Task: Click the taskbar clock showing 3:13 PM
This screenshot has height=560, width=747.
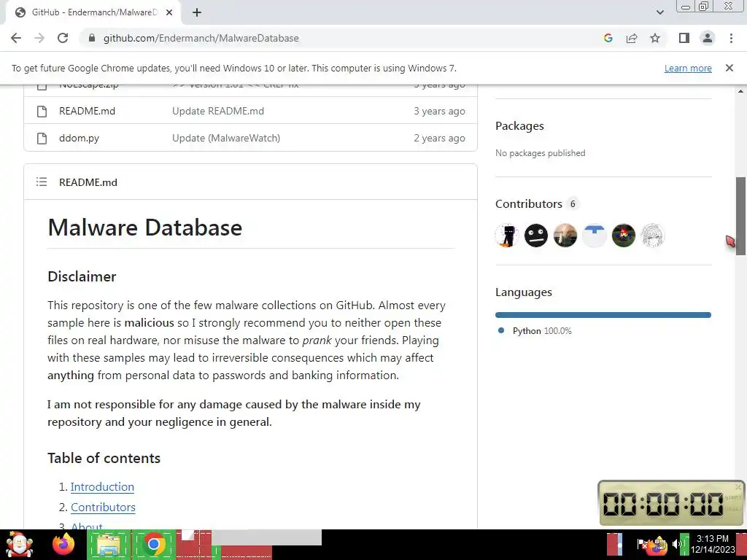Action: pyautogui.click(x=713, y=544)
